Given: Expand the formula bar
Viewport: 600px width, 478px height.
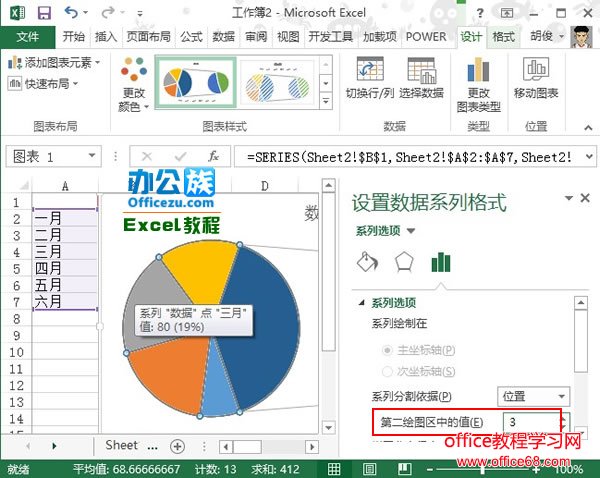Looking at the screenshot, I should (x=589, y=156).
